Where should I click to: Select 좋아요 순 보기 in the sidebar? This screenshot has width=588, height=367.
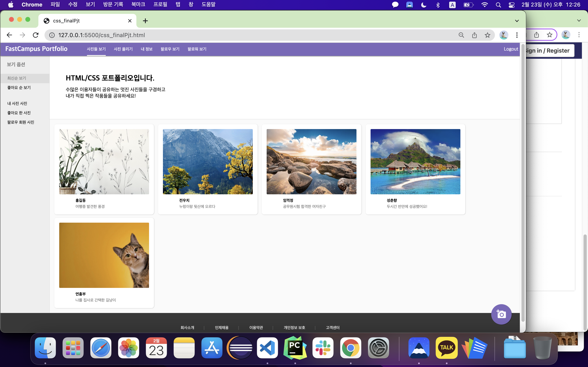tap(19, 88)
